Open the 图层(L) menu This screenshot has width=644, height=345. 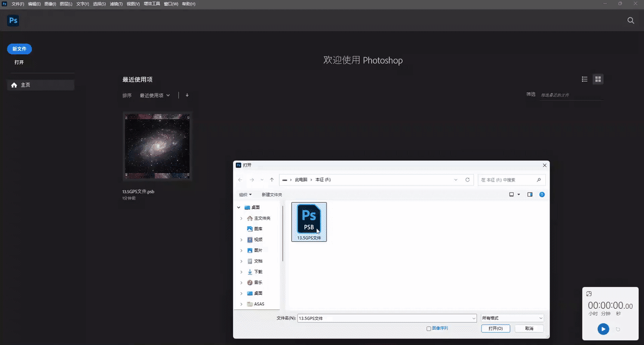point(66,4)
